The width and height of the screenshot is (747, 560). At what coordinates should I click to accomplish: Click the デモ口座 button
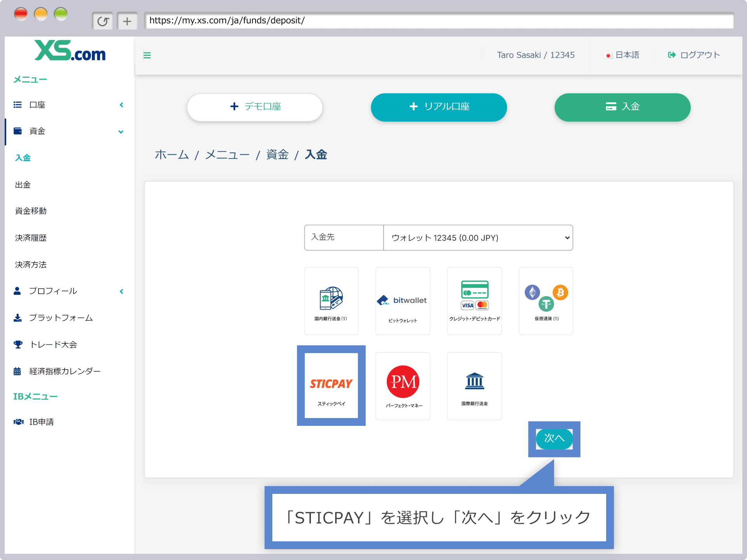pos(255,107)
